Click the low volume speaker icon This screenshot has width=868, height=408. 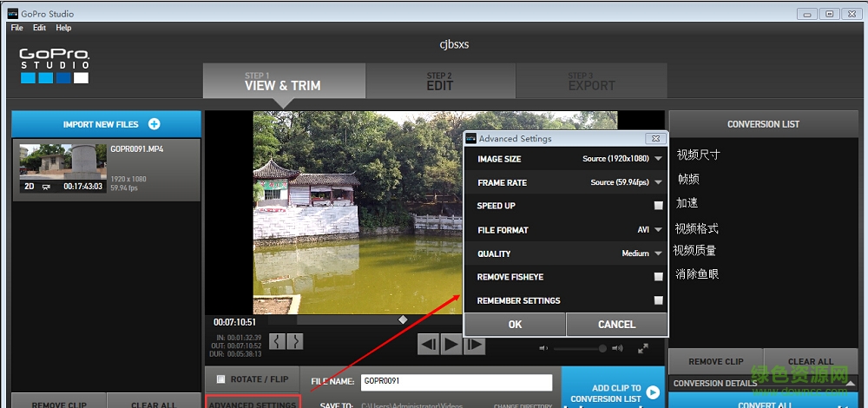543,348
